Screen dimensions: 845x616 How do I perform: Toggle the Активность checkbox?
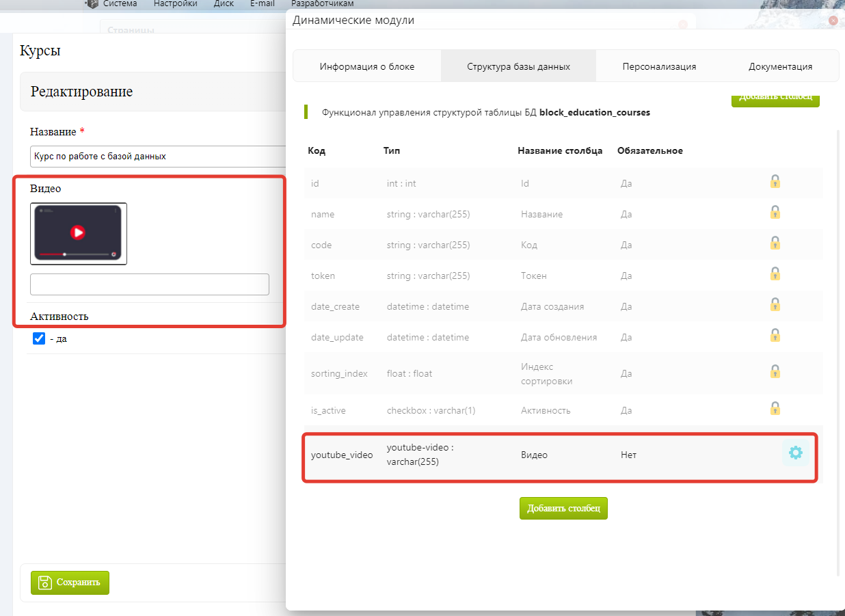(x=39, y=339)
